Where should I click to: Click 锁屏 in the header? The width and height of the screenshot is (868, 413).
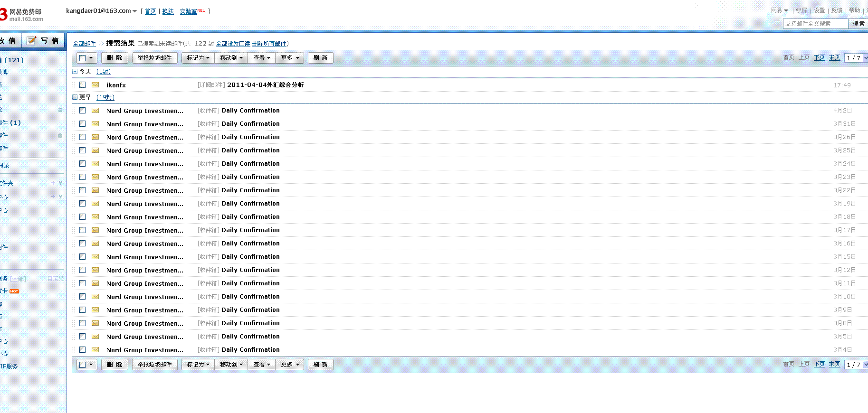point(801,10)
